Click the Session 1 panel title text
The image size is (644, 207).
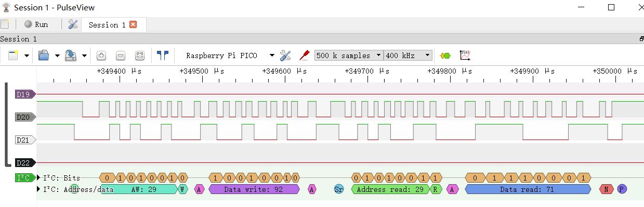[19, 39]
